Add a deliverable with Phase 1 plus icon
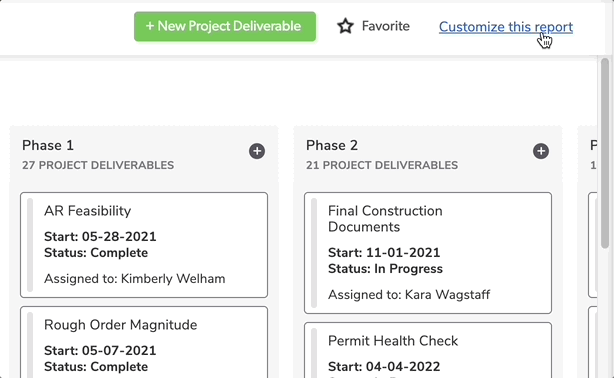This screenshot has height=378, width=614. pos(257,151)
